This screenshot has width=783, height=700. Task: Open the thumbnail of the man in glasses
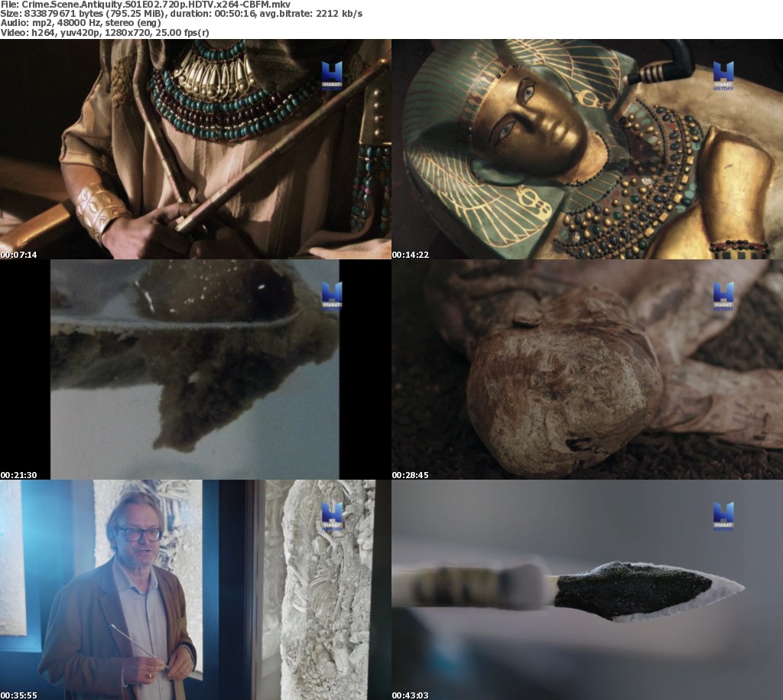point(195,590)
